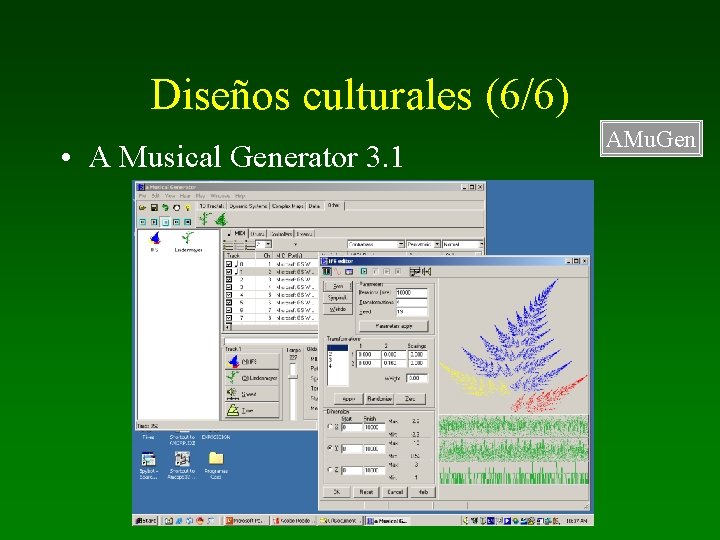Toggle checkbox for track 7
This screenshot has height=540, width=720.
pos(229,318)
